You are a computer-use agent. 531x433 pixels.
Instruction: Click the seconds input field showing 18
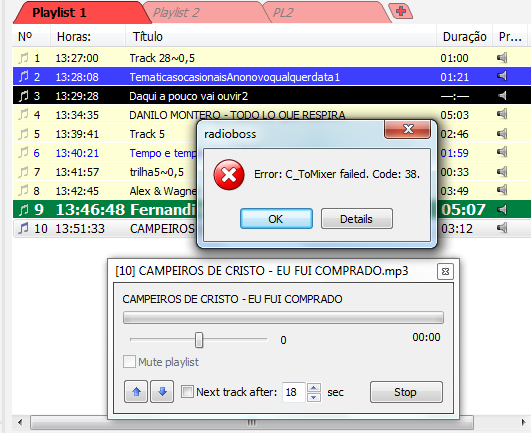coord(294,392)
